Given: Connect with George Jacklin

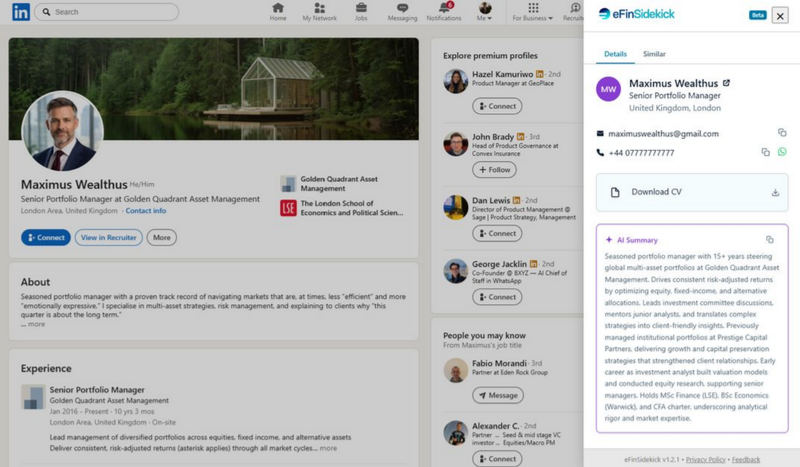Looking at the screenshot, I should click(x=497, y=297).
